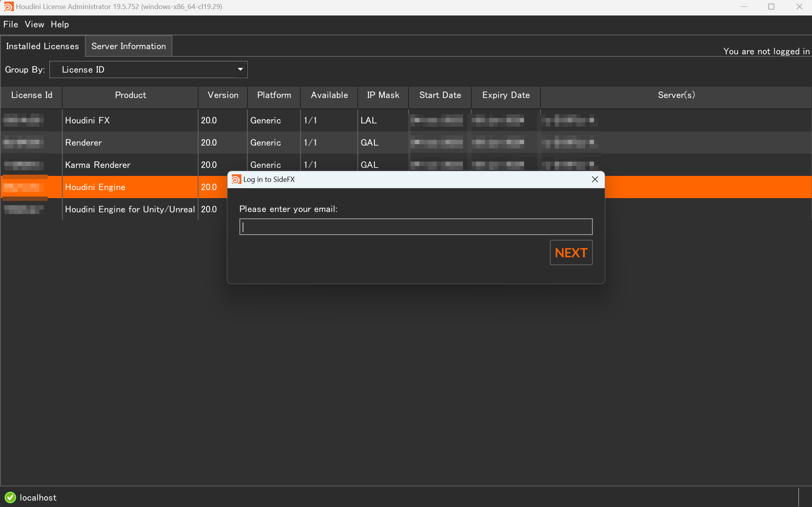Sort by the Product column header
This screenshot has height=507, width=812.
tap(130, 95)
